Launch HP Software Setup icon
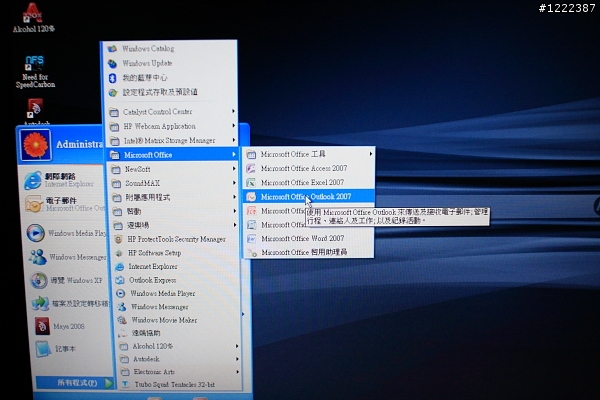The width and height of the screenshot is (600, 400). [119, 253]
